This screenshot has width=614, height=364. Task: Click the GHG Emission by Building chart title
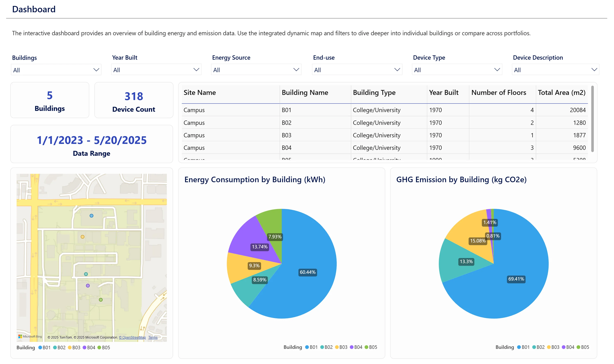[461, 180]
